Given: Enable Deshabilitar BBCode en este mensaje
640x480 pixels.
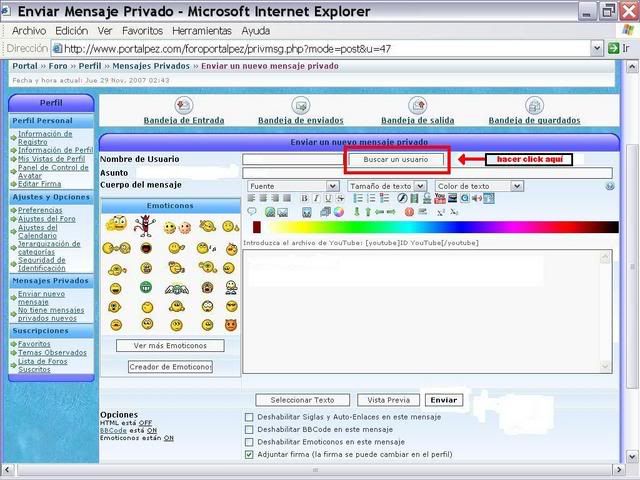Looking at the screenshot, I should (x=249, y=429).
